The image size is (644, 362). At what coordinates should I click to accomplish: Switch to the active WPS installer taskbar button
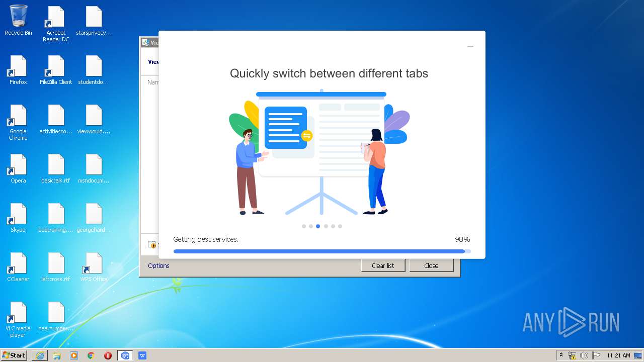click(x=125, y=355)
